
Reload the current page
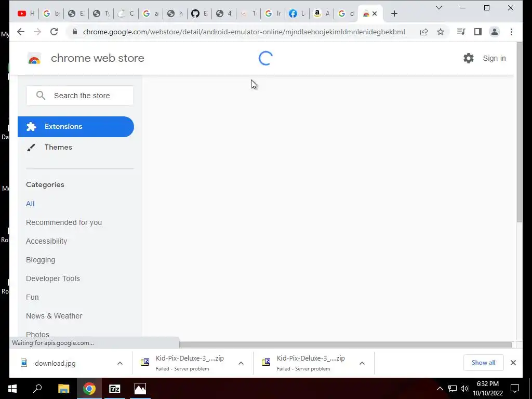54,32
